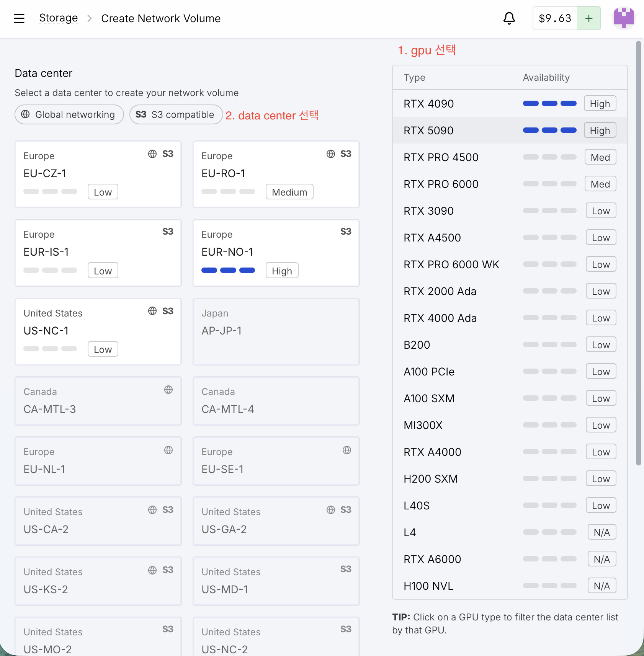Click the S3 badge on EUR-IS-1 card

pos(168,232)
